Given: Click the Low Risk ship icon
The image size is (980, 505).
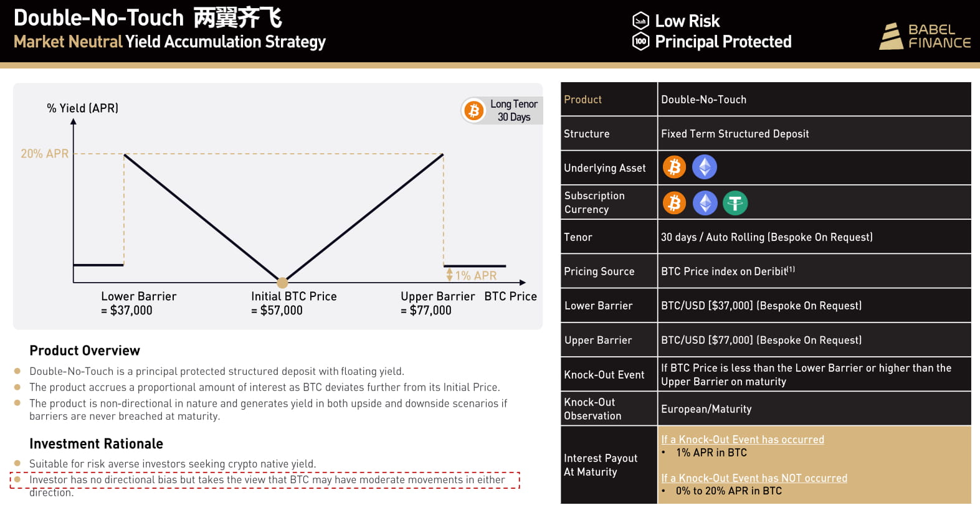Looking at the screenshot, I should pyautogui.click(x=640, y=21).
